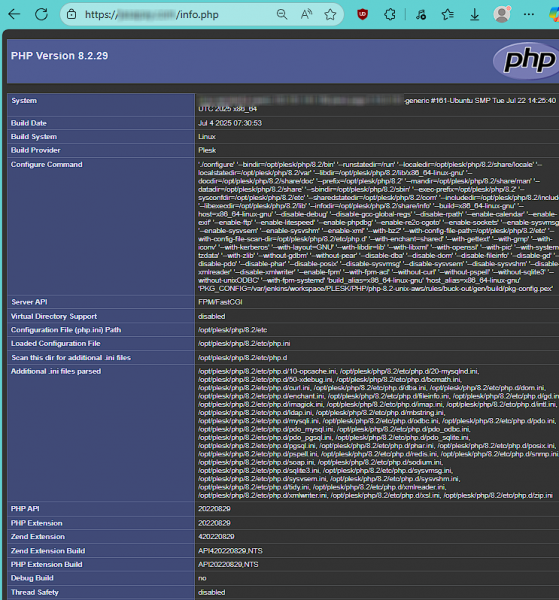Viewport: 559px width, 600px height.
Task: Click the Build Date label
Action: pos(29,123)
